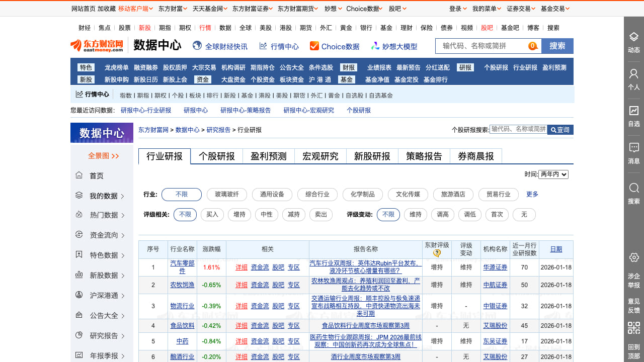Click the 搜索 magnifier icon in right sidebar

(x=633, y=188)
